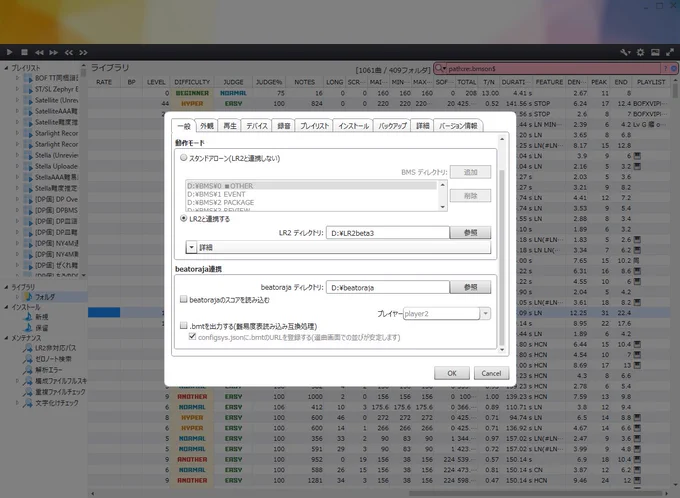This screenshot has height=498, width=680.
Task: Open the search magnifier options dropdown
Action: pyautogui.click(x=440, y=68)
